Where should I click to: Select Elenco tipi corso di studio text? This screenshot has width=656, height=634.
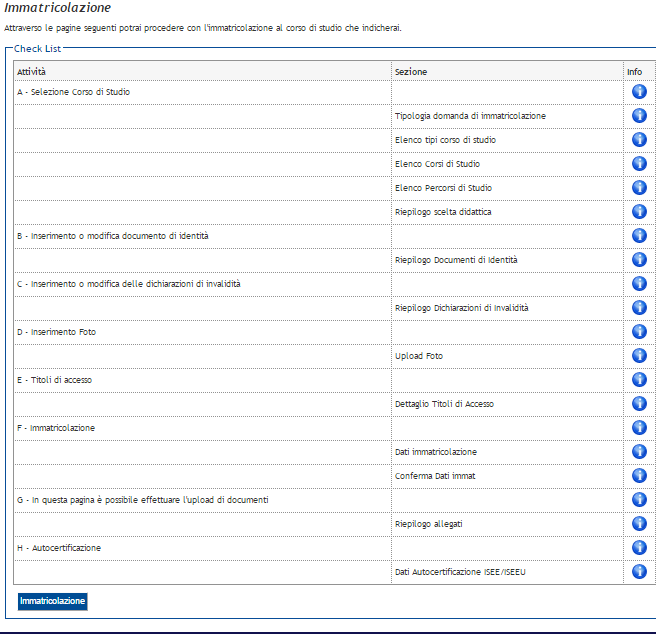(445, 140)
